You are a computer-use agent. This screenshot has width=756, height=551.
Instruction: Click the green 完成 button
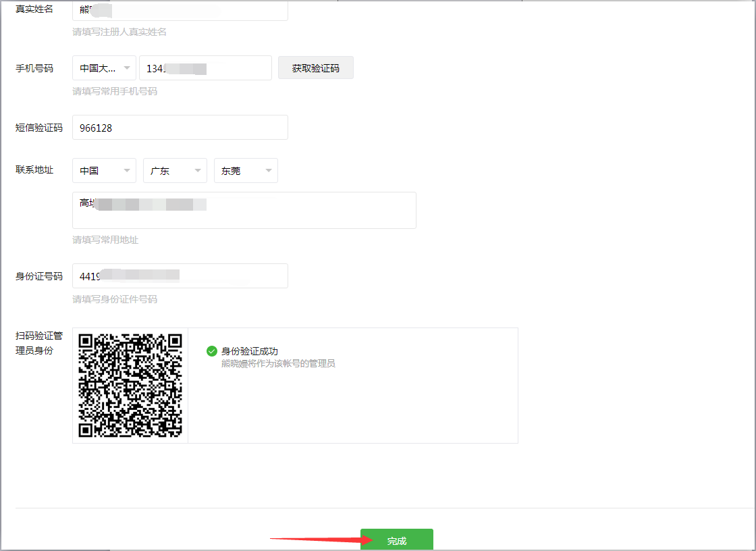point(396,540)
